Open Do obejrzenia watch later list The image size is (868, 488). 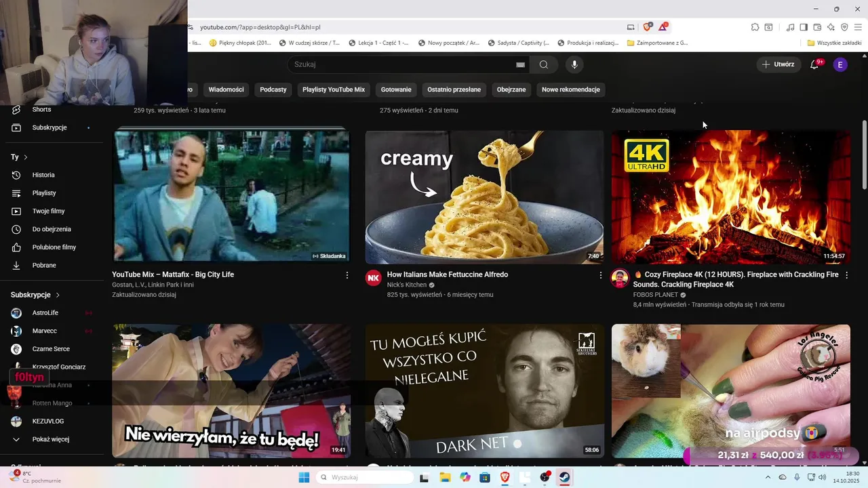pos(51,229)
